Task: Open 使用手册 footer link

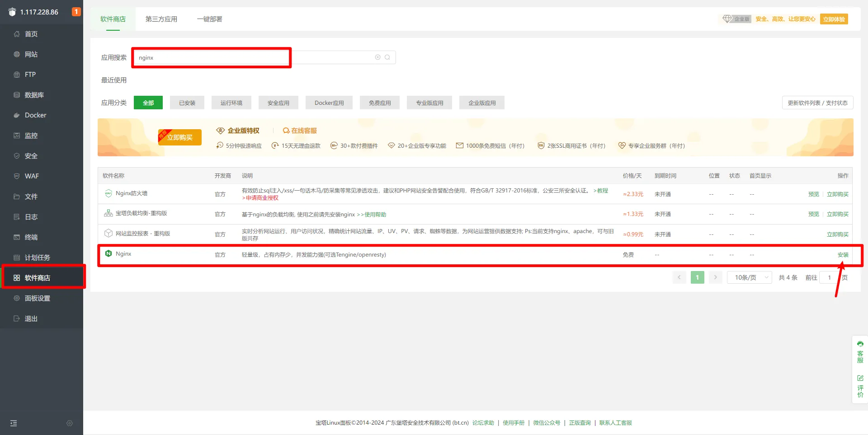Action: (514, 423)
